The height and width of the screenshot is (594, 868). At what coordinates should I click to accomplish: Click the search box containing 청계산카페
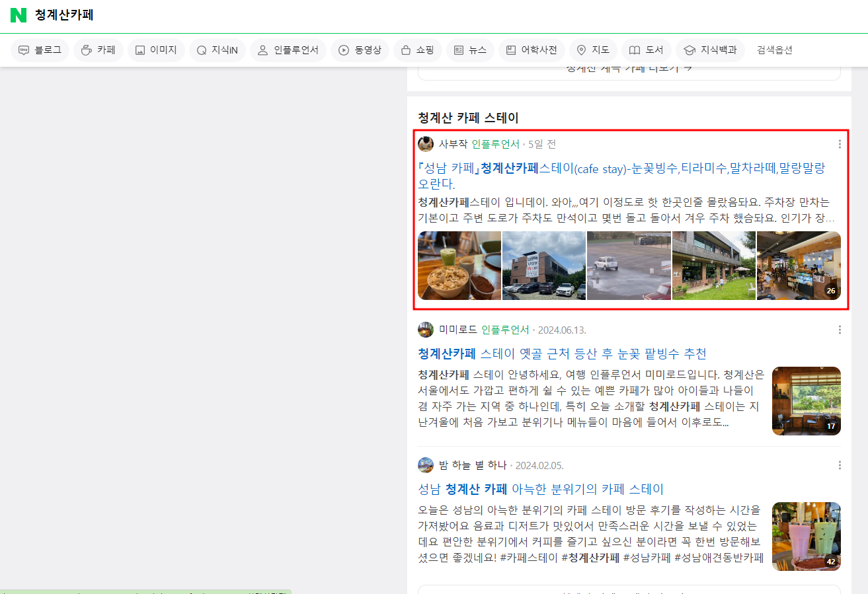264,15
